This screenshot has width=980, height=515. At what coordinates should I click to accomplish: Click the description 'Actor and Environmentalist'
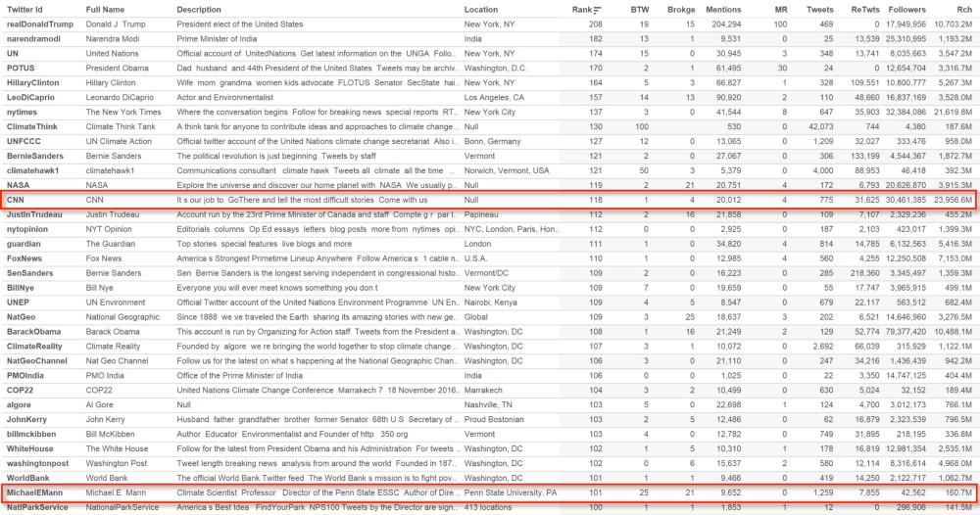pos(225,97)
